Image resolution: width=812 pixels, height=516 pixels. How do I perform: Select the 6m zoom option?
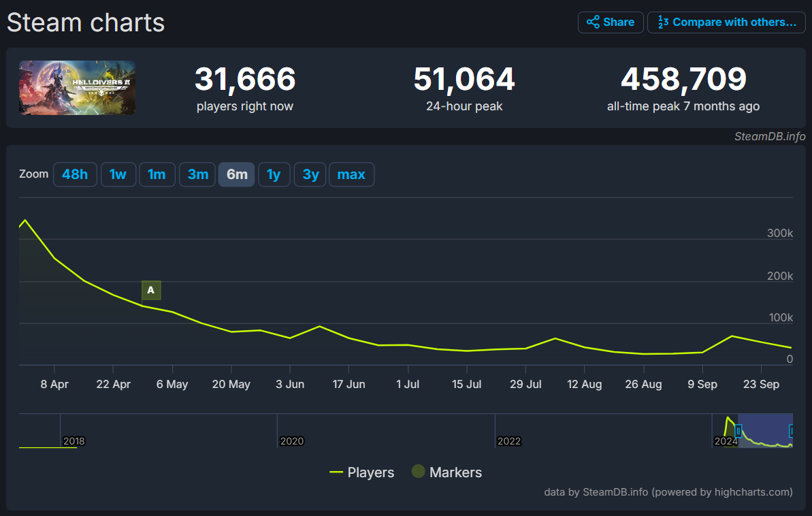(x=237, y=174)
